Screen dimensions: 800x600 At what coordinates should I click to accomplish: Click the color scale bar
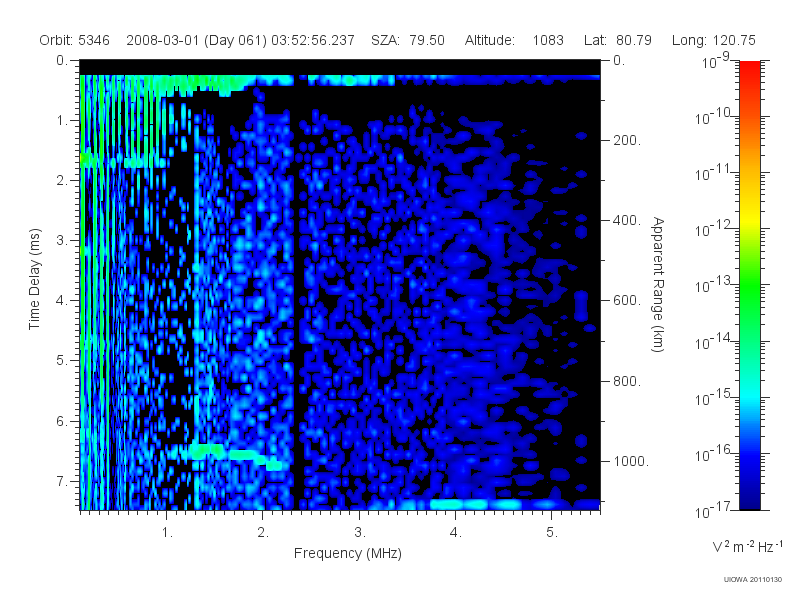point(749,285)
